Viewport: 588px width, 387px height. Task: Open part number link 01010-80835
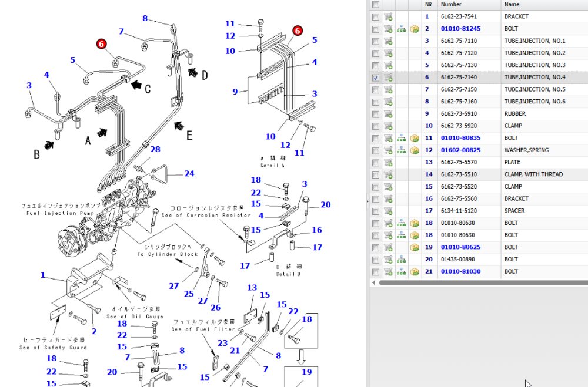(x=460, y=138)
